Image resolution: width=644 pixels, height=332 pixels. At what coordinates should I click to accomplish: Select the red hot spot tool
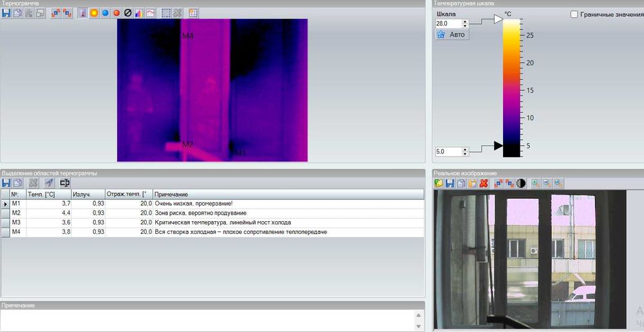(x=116, y=13)
